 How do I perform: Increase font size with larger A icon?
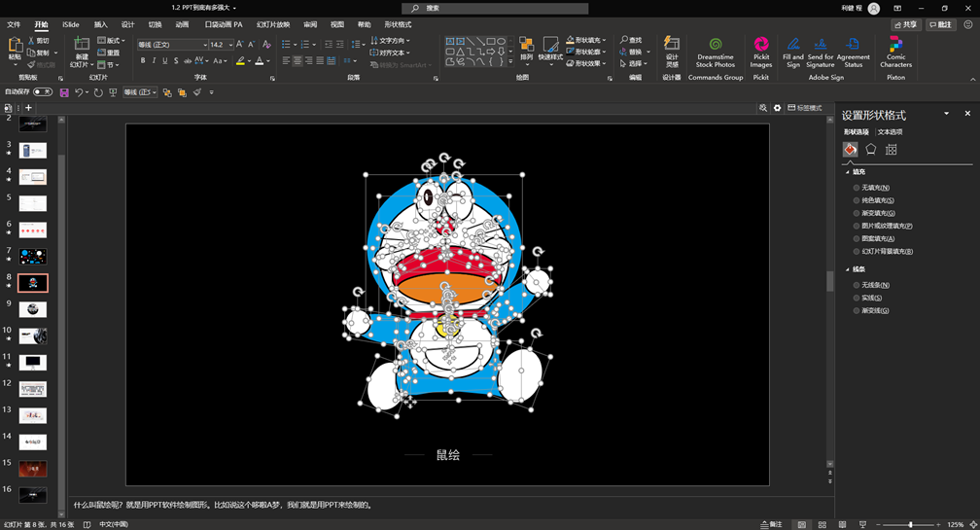(239, 45)
